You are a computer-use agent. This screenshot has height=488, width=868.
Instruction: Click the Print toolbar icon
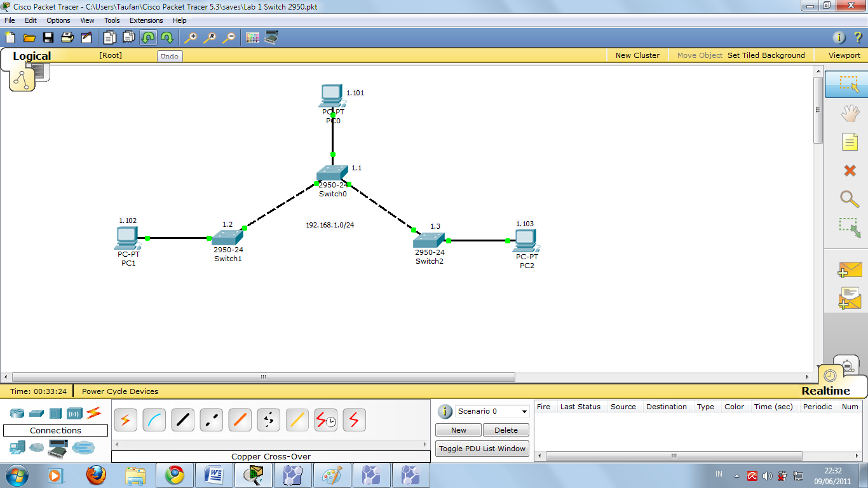[67, 37]
